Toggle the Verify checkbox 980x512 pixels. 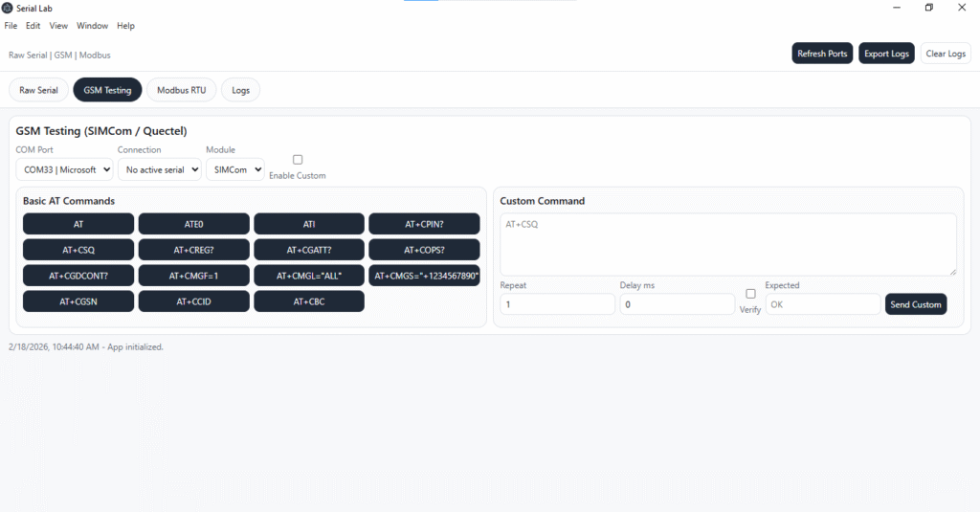point(750,294)
